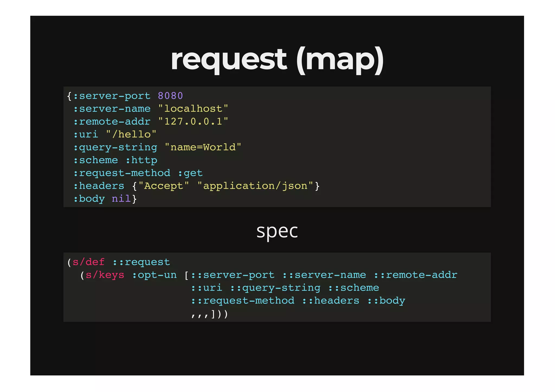555x392 pixels.
Task: Click the closing ',,,]))' line
Action: click(x=209, y=314)
